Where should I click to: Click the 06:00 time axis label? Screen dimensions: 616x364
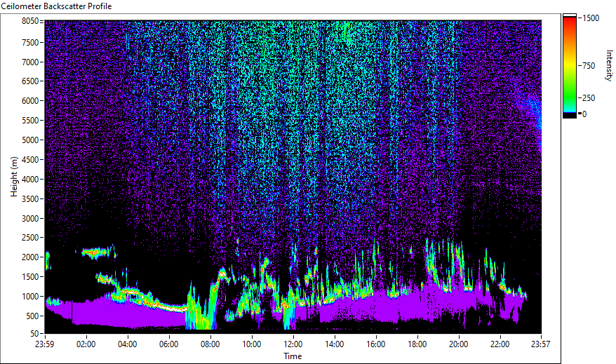(169, 344)
